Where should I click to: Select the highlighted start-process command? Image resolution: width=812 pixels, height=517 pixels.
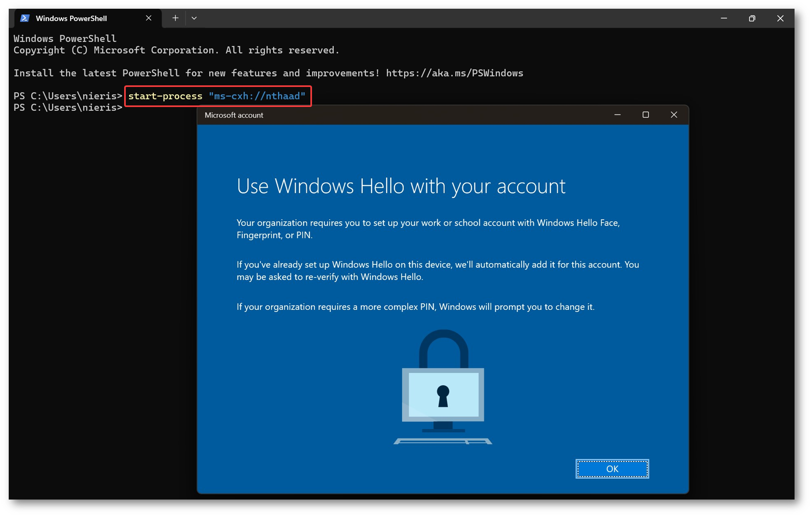click(x=218, y=96)
